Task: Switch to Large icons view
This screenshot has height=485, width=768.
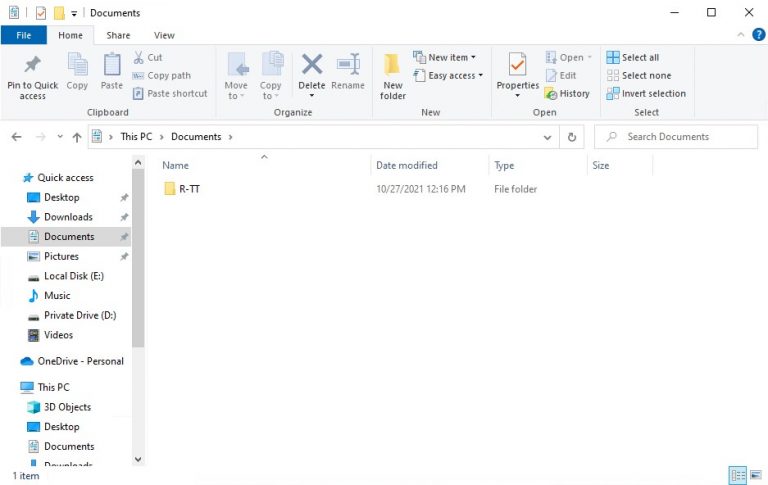Action: (x=756, y=475)
